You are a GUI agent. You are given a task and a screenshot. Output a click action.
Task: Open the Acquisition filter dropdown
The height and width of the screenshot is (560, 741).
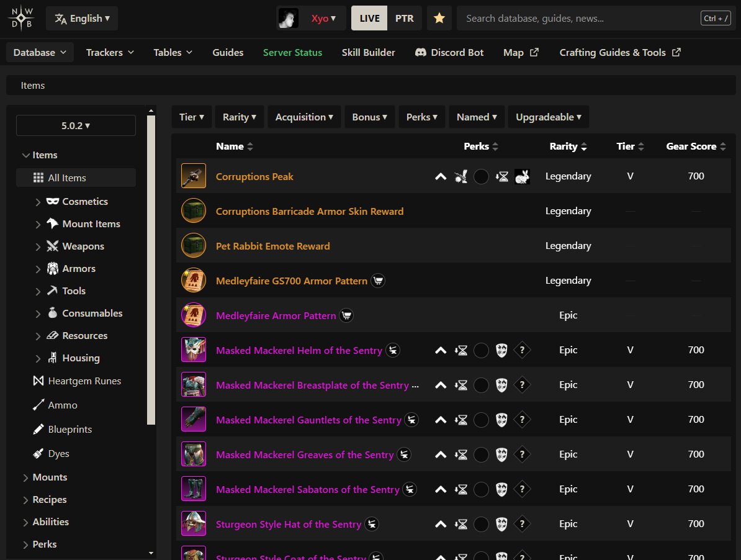(304, 117)
